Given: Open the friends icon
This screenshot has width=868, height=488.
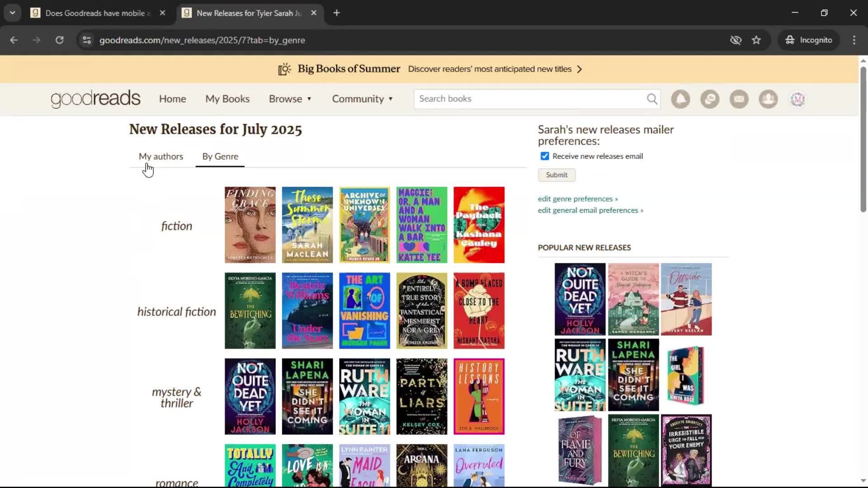Looking at the screenshot, I should click(x=768, y=99).
